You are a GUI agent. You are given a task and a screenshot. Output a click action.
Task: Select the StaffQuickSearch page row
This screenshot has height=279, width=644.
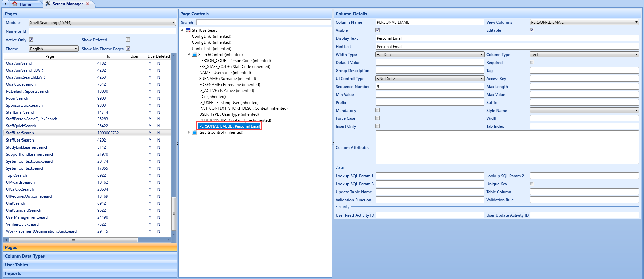[x=87, y=126]
